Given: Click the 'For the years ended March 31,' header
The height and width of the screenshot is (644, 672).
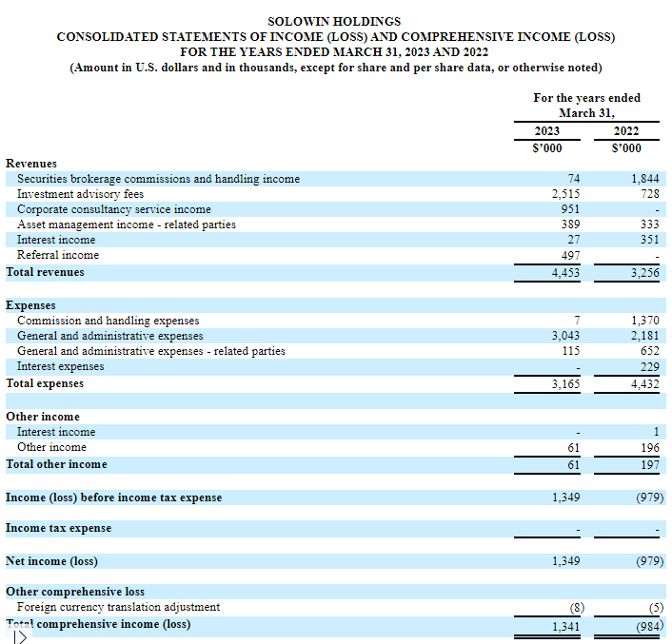Looking at the screenshot, I should pos(586,106).
